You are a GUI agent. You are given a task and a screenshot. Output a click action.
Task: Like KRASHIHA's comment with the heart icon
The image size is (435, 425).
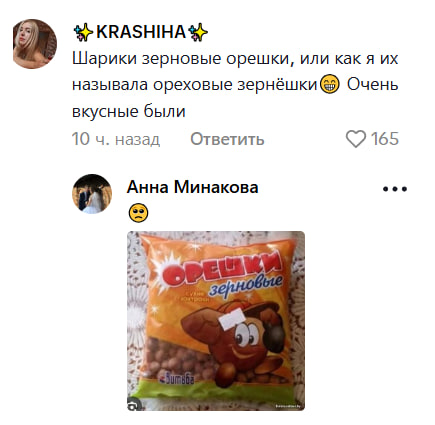(x=356, y=139)
